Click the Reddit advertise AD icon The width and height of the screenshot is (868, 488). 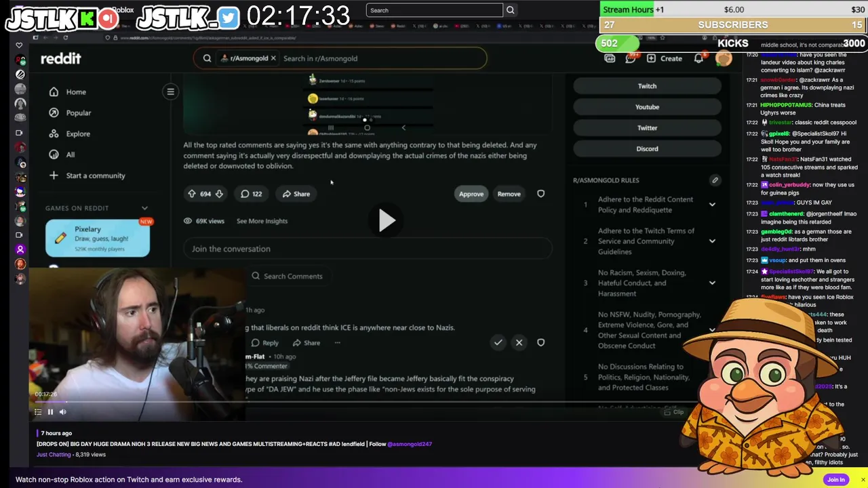[610, 59]
